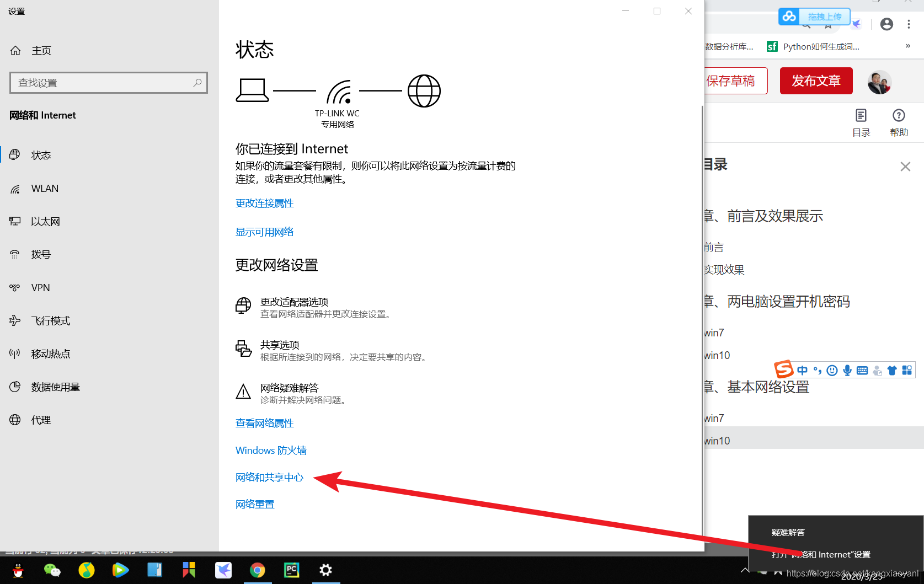Open 更改适配器选项
Image resolution: width=924 pixels, height=584 pixels.
(x=314, y=307)
